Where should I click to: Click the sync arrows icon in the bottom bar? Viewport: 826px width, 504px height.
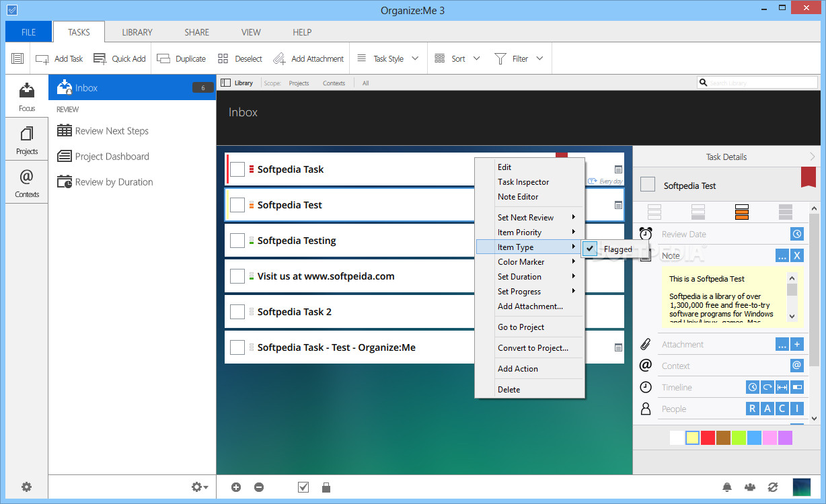(773, 487)
